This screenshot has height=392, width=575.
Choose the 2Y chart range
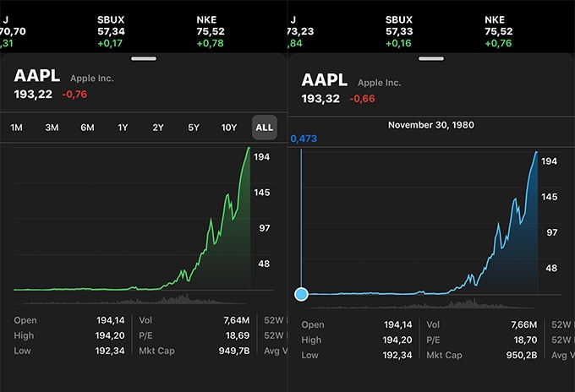click(x=158, y=128)
